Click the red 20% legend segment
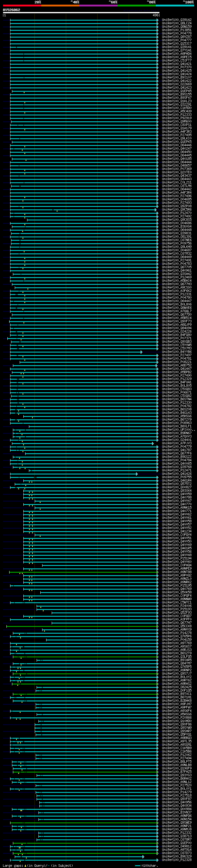Viewport: 197px width, 868px height. click(x=22, y=6)
